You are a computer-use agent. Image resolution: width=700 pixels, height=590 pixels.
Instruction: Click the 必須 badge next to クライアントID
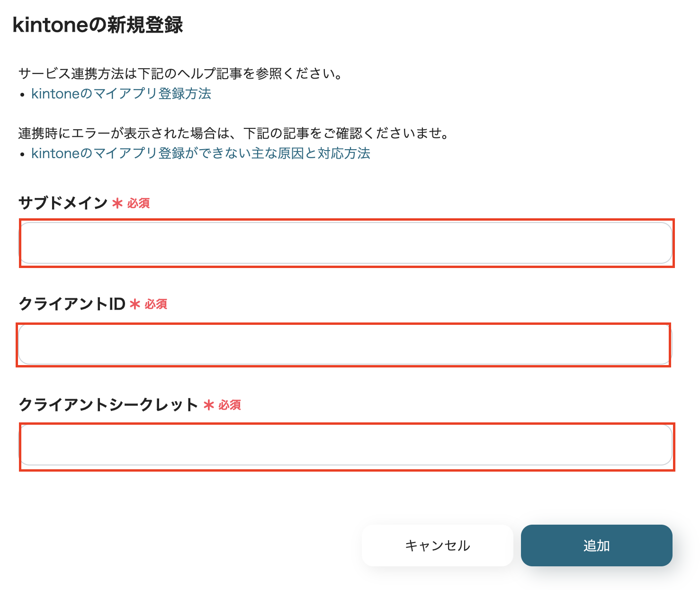pyautogui.click(x=155, y=304)
